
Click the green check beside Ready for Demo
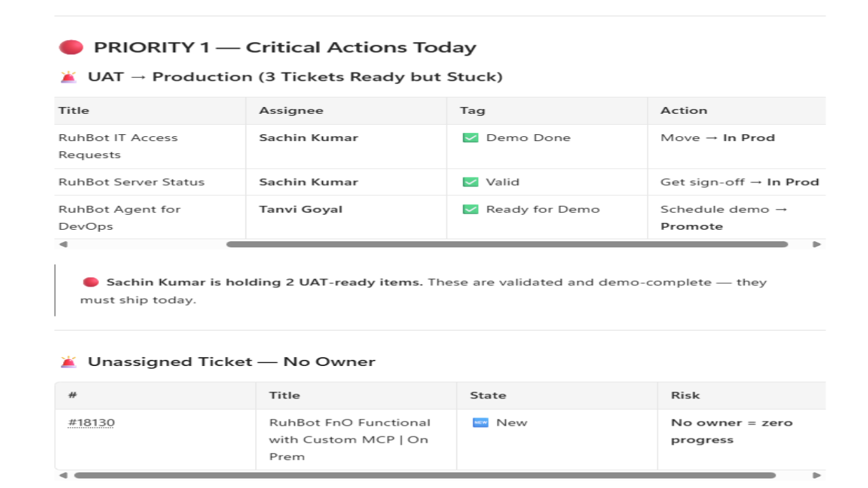coord(470,209)
